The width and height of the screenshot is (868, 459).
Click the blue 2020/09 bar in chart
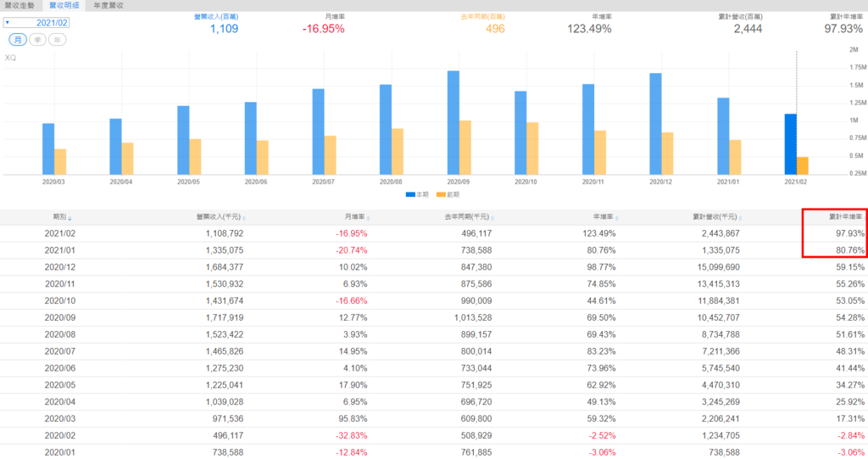pyautogui.click(x=453, y=122)
